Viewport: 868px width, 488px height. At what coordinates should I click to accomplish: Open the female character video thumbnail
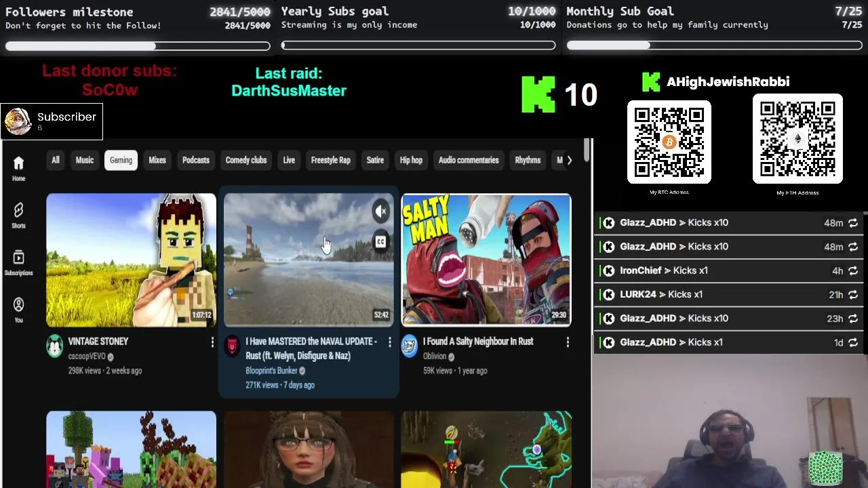coord(309,449)
